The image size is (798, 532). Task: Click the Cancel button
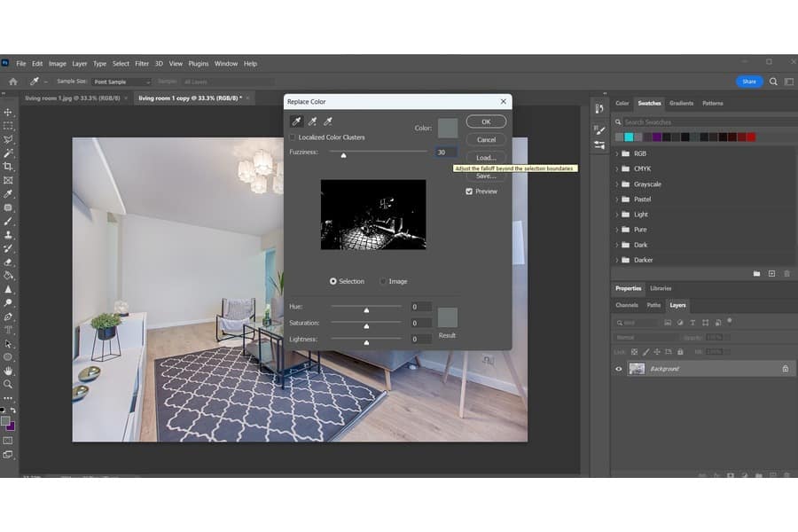point(486,139)
